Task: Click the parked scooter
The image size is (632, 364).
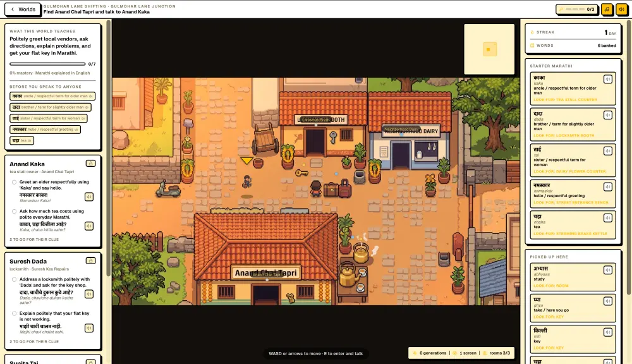Action: (167, 189)
